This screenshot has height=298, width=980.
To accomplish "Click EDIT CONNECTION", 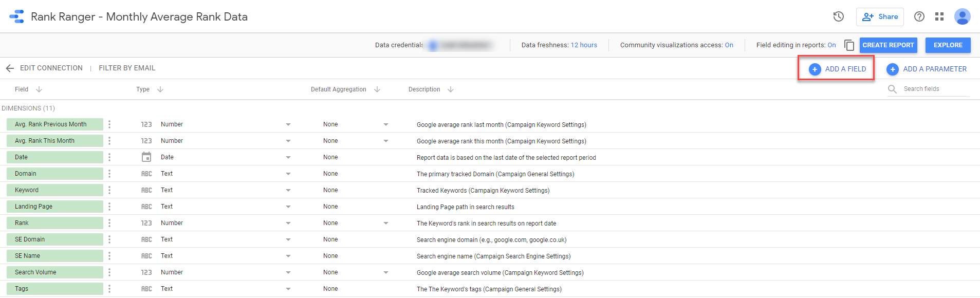I will click(51, 68).
